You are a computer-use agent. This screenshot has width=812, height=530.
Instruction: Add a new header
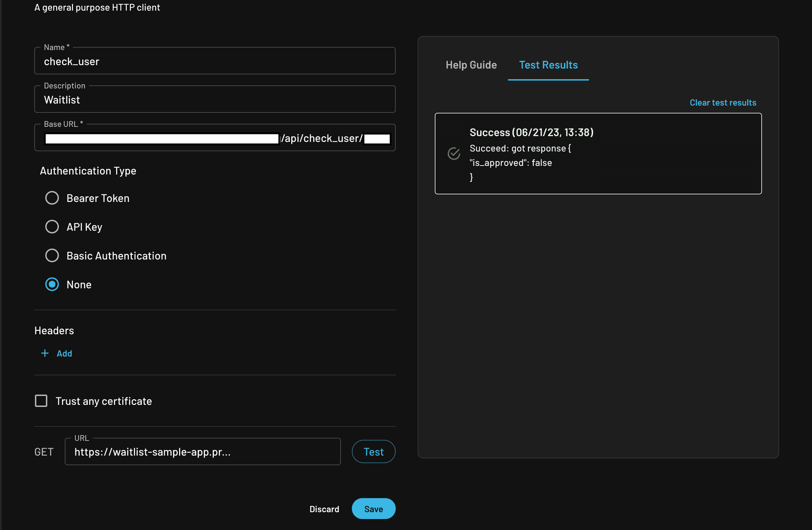point(64,353)
